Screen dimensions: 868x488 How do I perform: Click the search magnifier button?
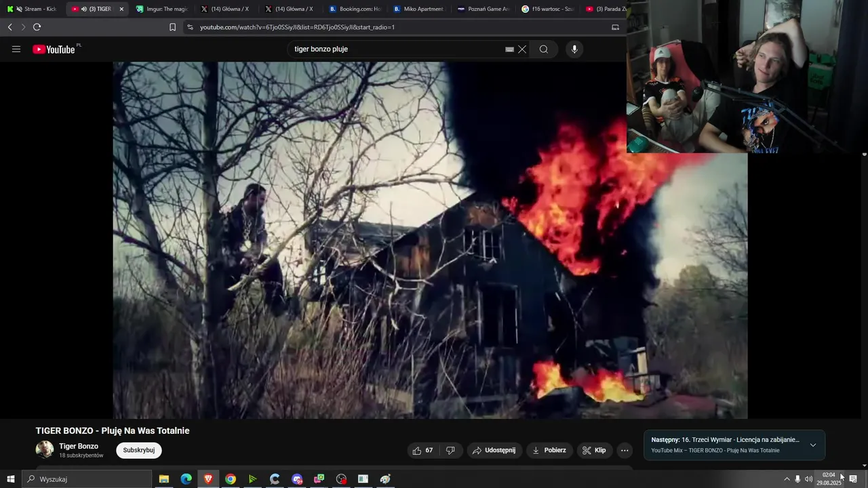tap(544, 49)
